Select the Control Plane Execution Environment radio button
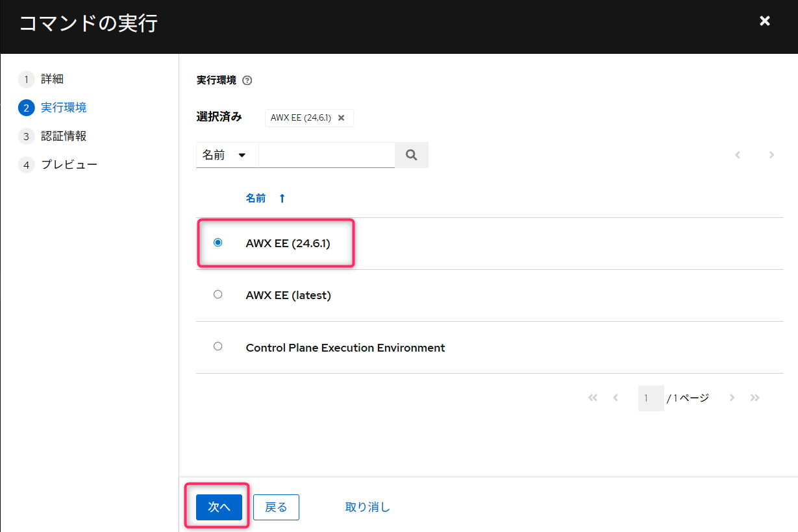 click(218, 346)
